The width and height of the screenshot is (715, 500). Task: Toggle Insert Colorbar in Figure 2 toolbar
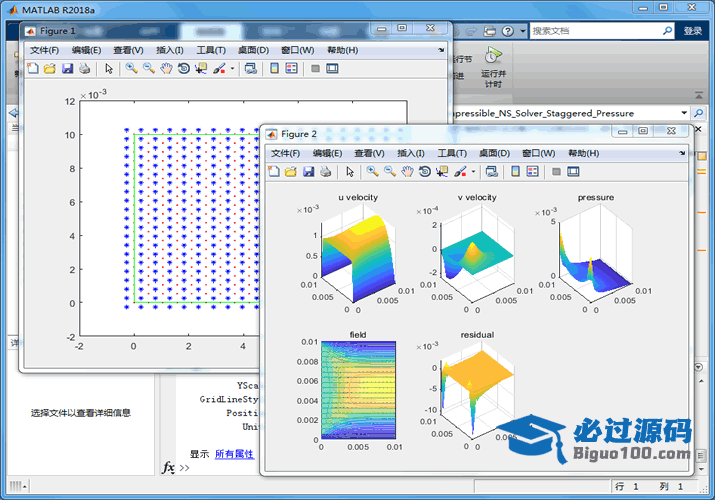pos(515,171)
